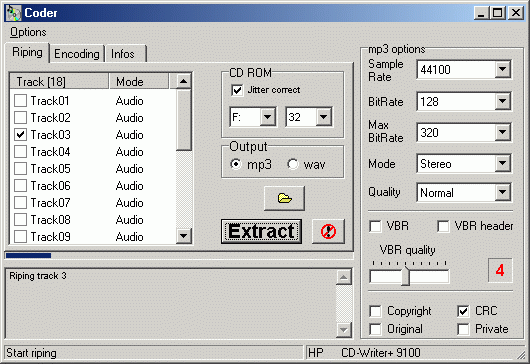Screen dimensions: 530x364
Task: Click the Coder app icon in title bar
Action: 14,13
